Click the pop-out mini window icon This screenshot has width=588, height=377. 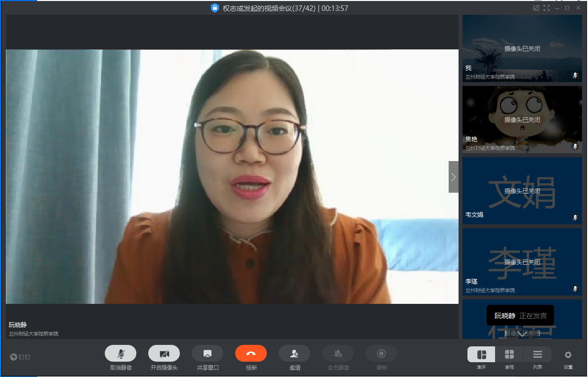(x=536, y=8)
